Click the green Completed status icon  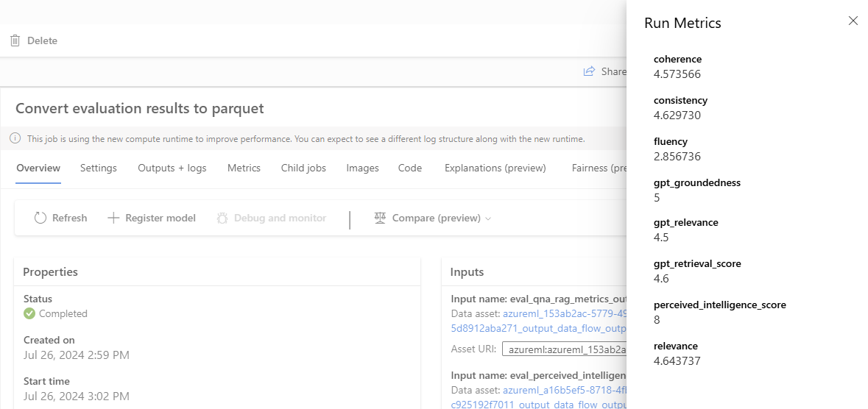(x=29, y=314)
